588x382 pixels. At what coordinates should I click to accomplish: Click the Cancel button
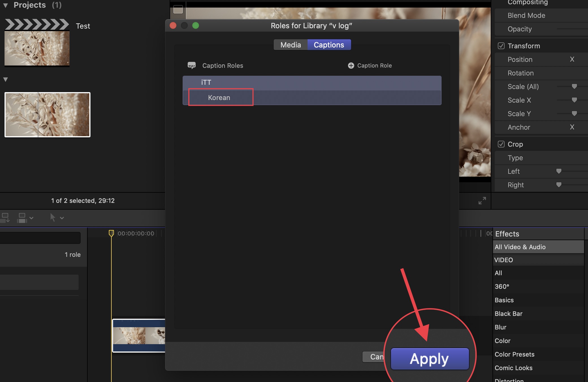pos(373,357)
